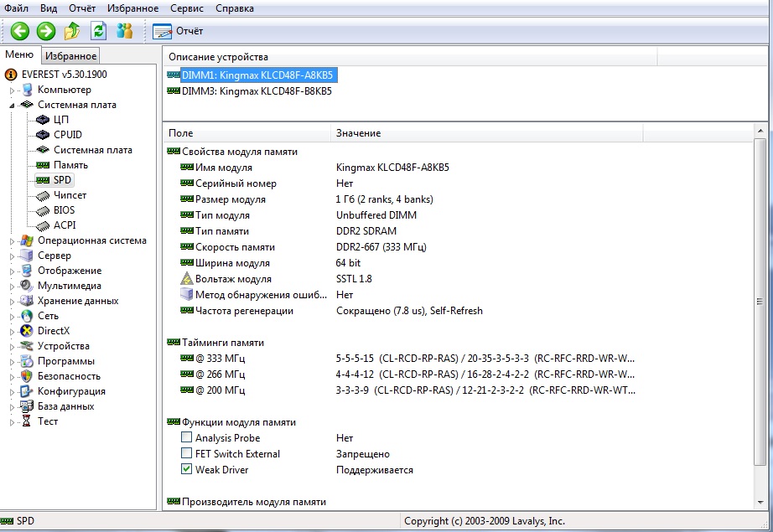The width and height of the screenshot is (773, 532).
Task: Click the green Forward arrow button
Action: pos(46,31)
